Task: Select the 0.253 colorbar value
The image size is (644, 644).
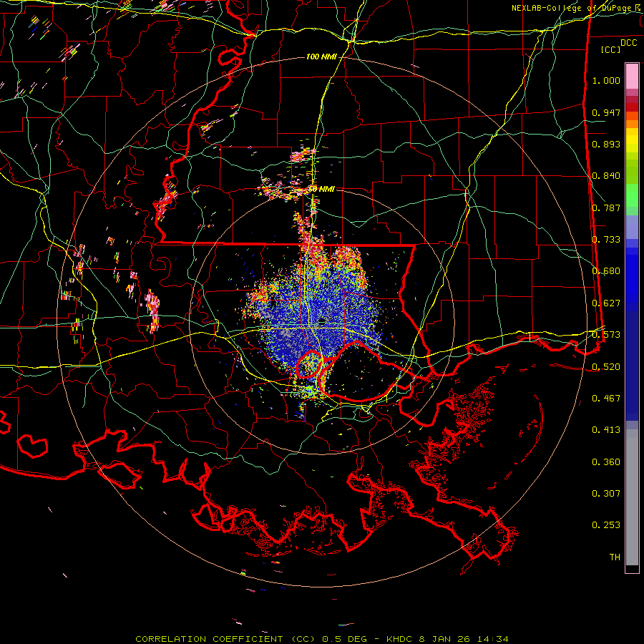Action: pyautogui.click(x=606, y=525)
